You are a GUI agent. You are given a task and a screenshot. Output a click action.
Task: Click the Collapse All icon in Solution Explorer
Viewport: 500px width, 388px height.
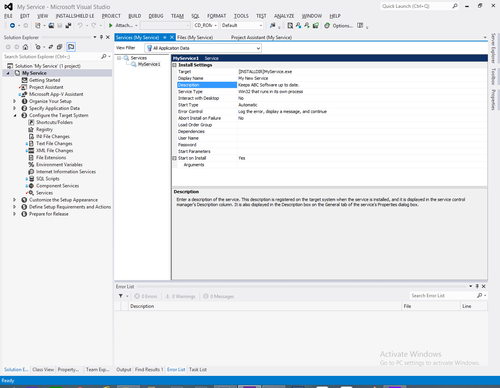pyautogui.click(x=59, y=47)
